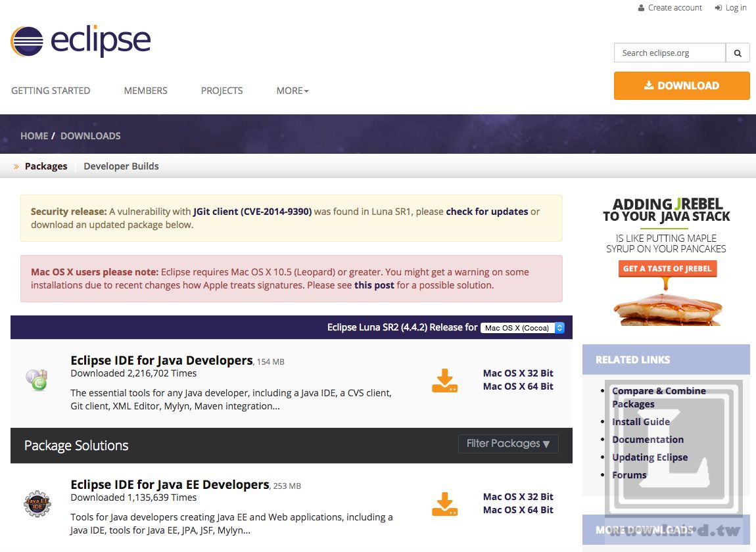Open the Install Guide link
The width and height of the screenshot is (756, 552).
[x=641, y=421]
